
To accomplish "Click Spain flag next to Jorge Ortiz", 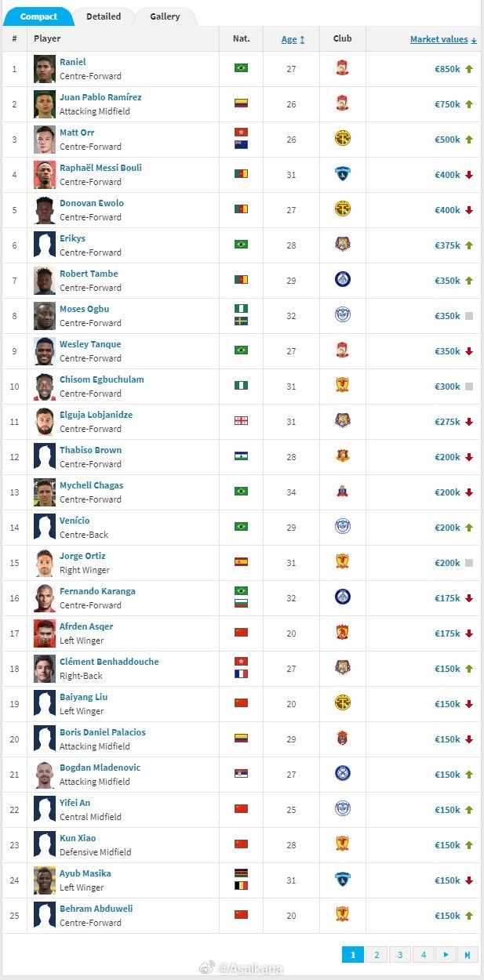I will point(241,562).
